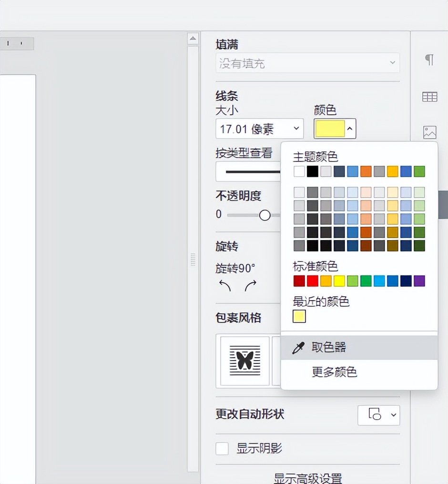Click the yellow swatch under 最近的颜色

[298, 316]
